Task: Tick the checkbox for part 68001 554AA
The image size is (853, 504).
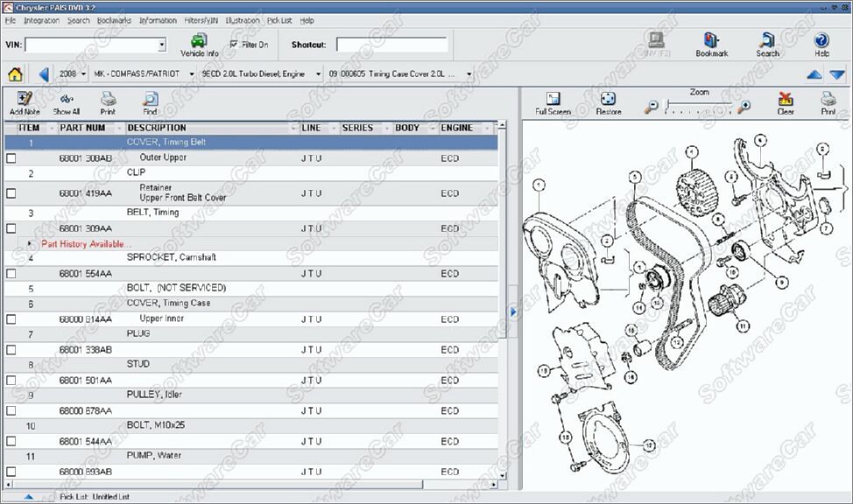Action: 11,274
